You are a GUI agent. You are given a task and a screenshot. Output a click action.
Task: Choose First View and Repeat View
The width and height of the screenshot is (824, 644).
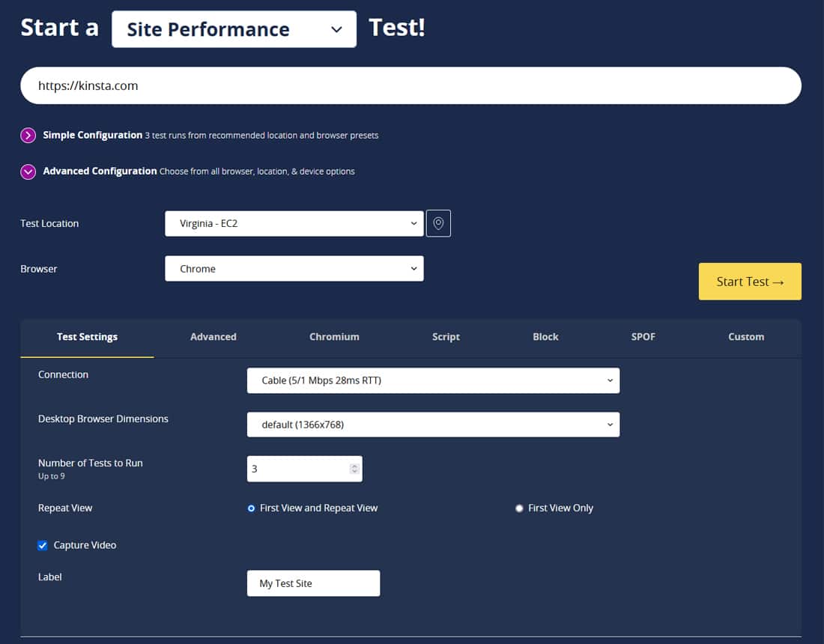(x=251, y=508)
